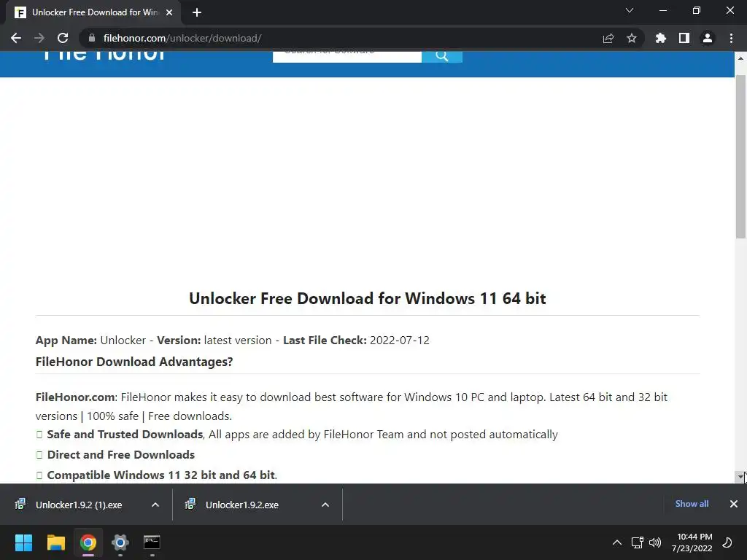Click the browser forward arrow

(x=39, y=38)
